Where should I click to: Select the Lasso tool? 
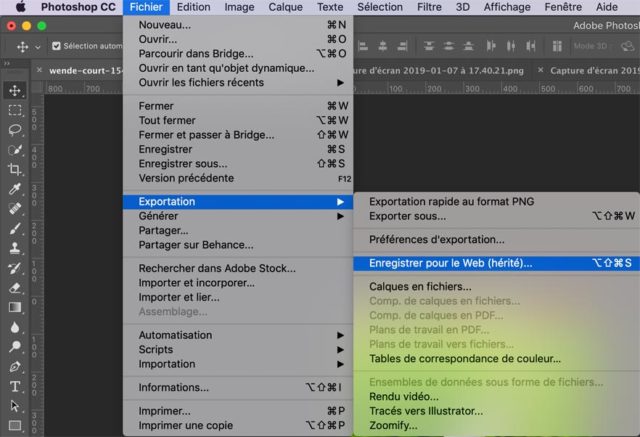pyautogui.click(x=15, y=130)
